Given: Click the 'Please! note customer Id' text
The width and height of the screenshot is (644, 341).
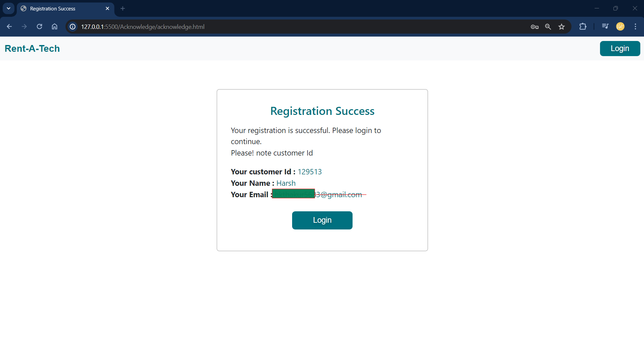Looking at the screenshot, I should click(x=272, y=153).
